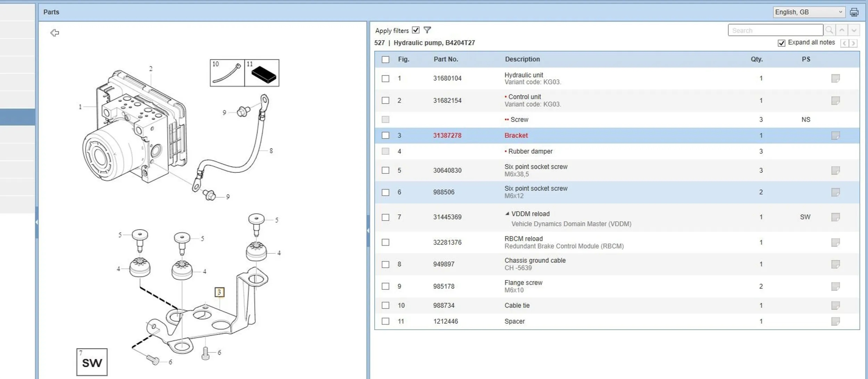Collapse the parts panel using the splitter handle
The height and width of the screenshot is (379, 868).
368,231
